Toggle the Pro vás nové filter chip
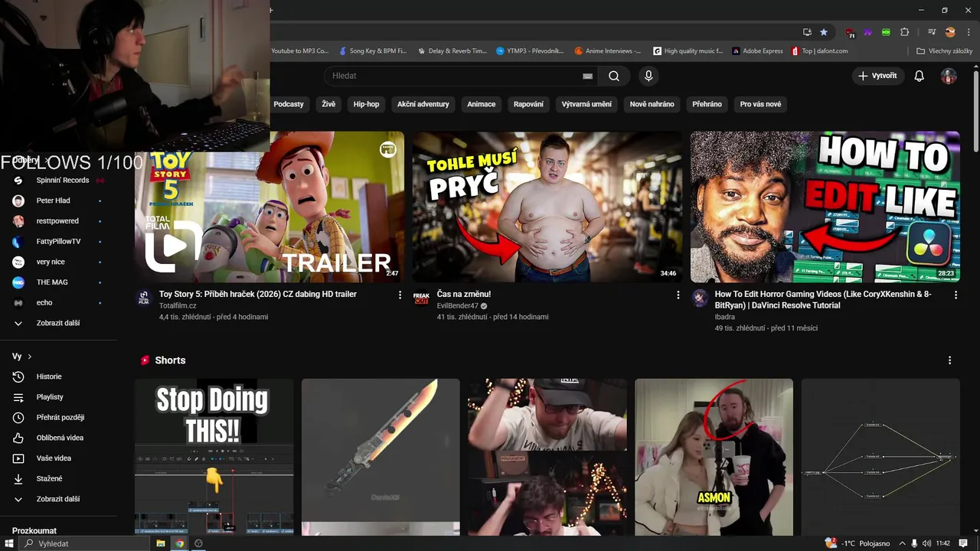Image resolution: width=980 pixels, height=551 pixels. tap(760, 104)
